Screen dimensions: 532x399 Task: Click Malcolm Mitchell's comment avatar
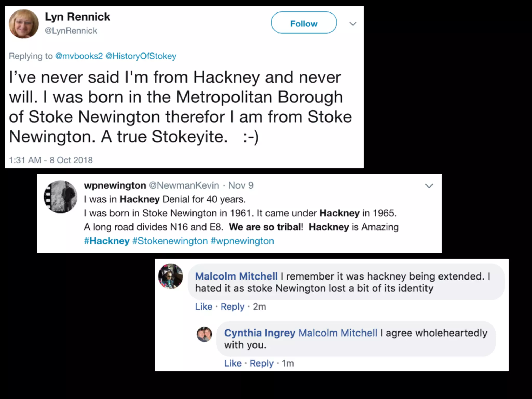[171, 276]
